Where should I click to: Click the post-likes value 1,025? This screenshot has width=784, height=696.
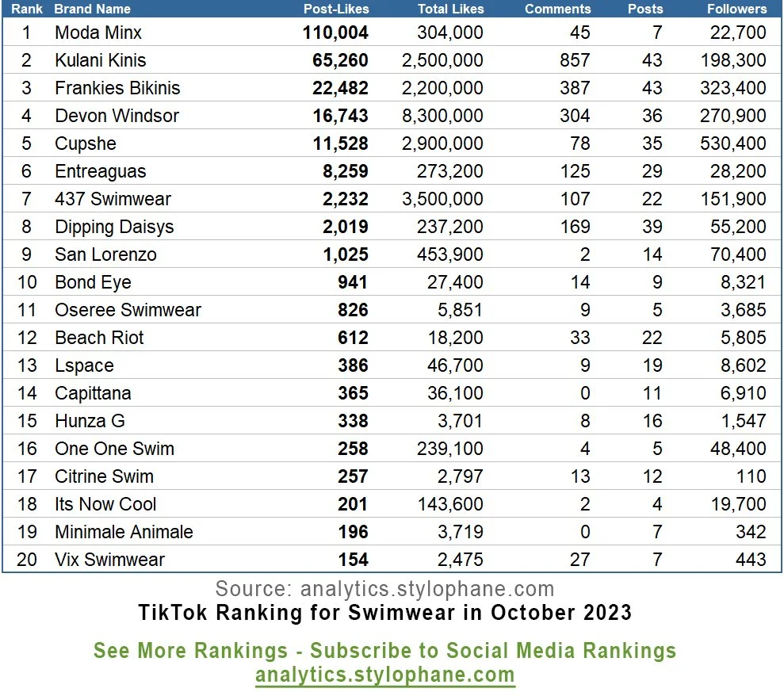(x=346, y=255)
